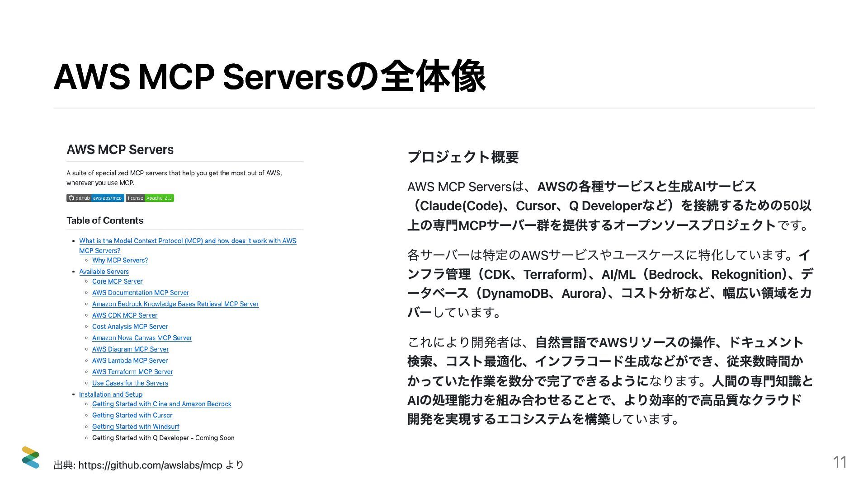Open the 'AWS Diagram MCP Server' link
Image resolution: width=868 pixels, height=488 pixels.
[130, 349]
